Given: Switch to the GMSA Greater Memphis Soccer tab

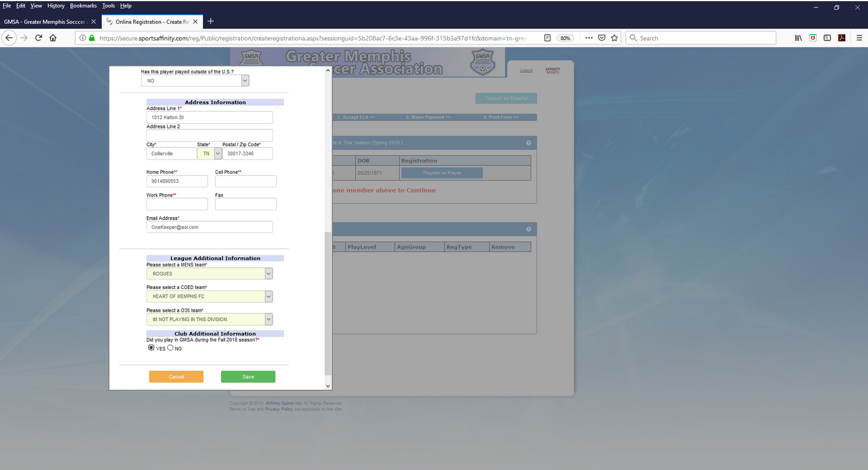Looking at the screenshot, I should coord(45,22).
